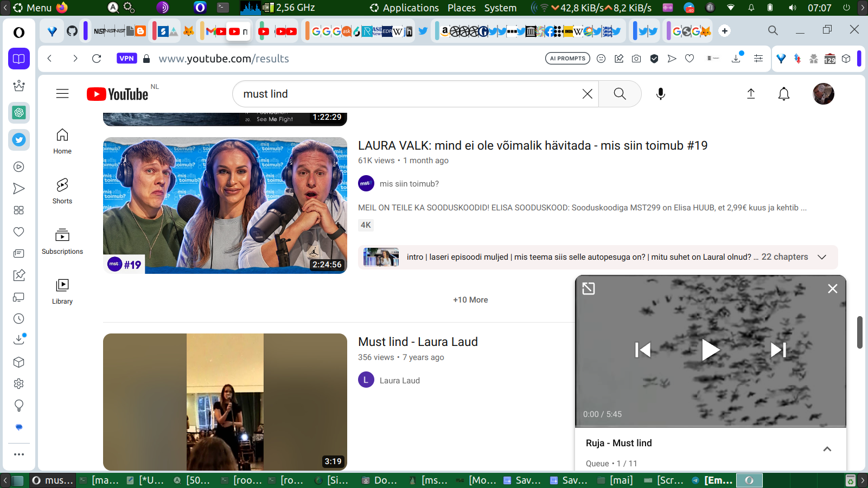Screen dimensions: 868x488
Task: Open the YouTube guide hamburger menu
Action: [x=62, y=94]
